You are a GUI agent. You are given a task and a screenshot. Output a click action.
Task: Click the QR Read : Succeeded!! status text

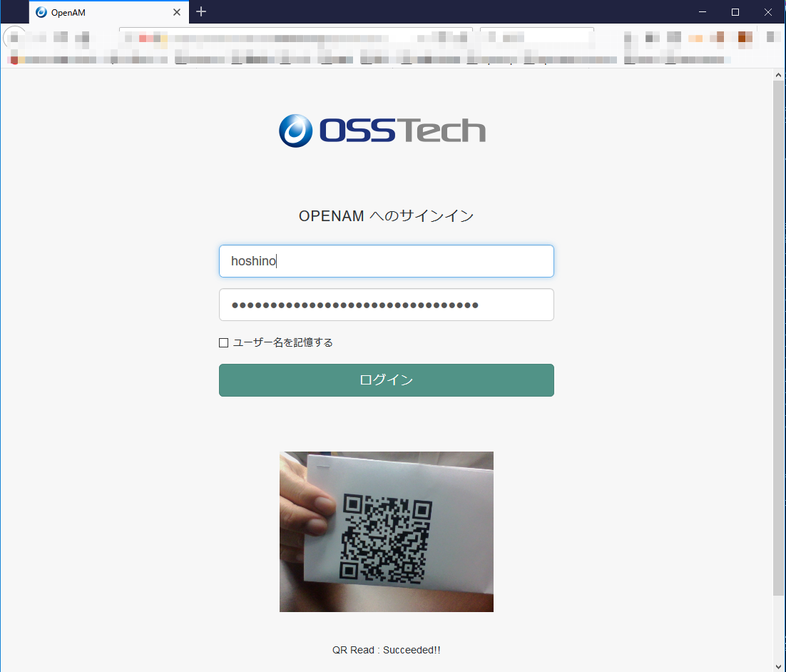386,650
